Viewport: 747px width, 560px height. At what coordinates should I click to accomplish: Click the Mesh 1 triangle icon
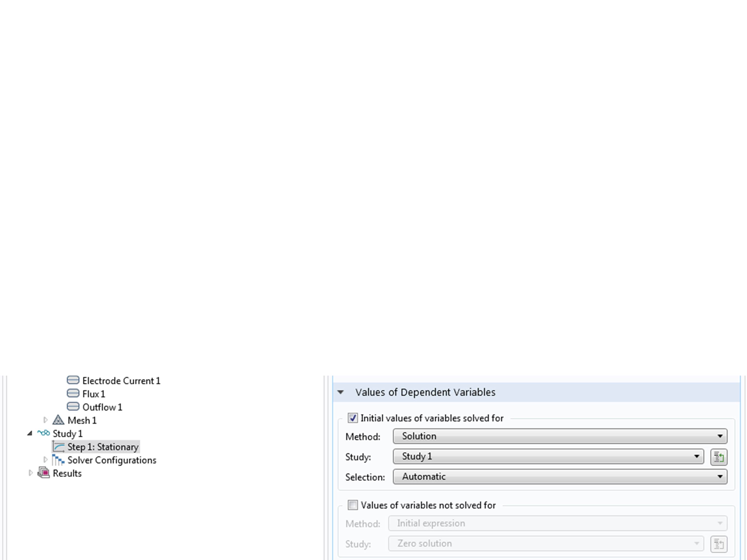pyautogui.click(x=58, y=420)
